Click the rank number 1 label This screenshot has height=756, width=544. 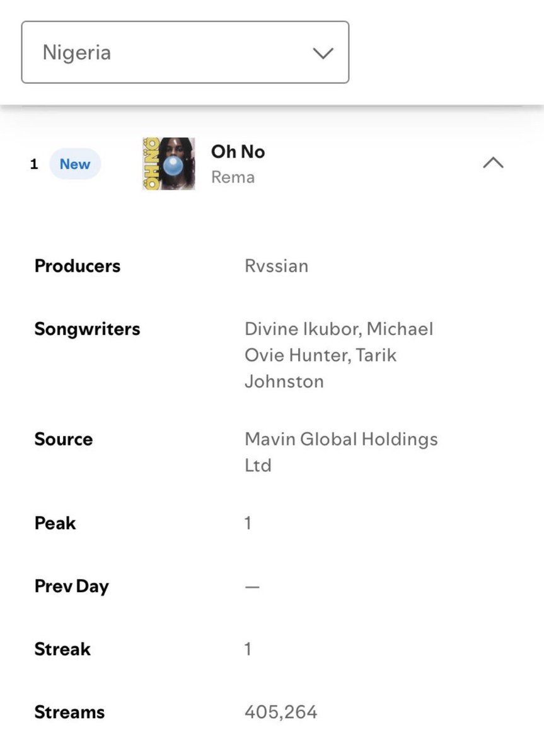coord(34,164)
